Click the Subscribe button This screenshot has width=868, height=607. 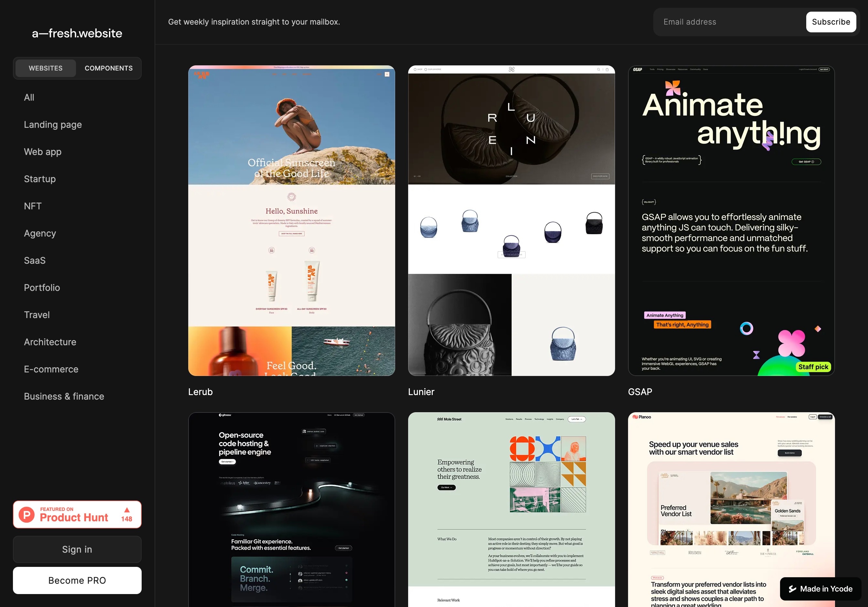click(x=830, y=22)
